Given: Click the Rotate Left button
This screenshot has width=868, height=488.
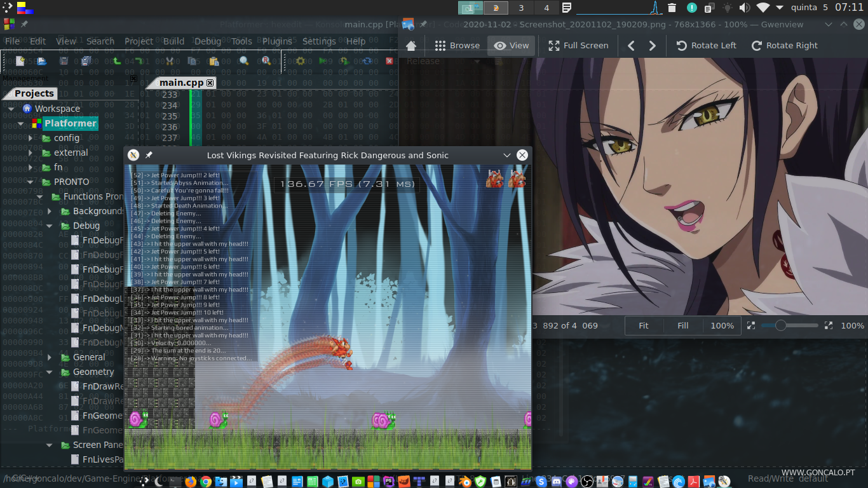Looking at the screenshot, I should click(x=706, y=46).
